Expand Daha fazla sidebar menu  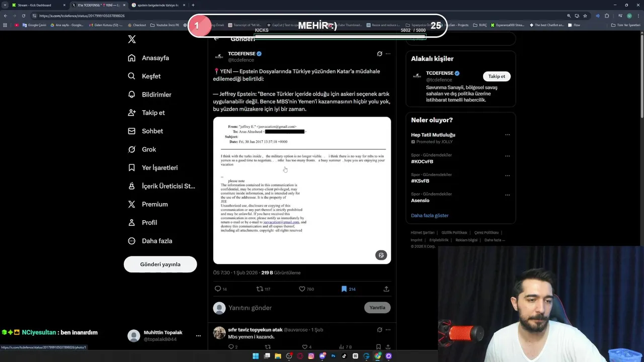[x=150, y=241]
